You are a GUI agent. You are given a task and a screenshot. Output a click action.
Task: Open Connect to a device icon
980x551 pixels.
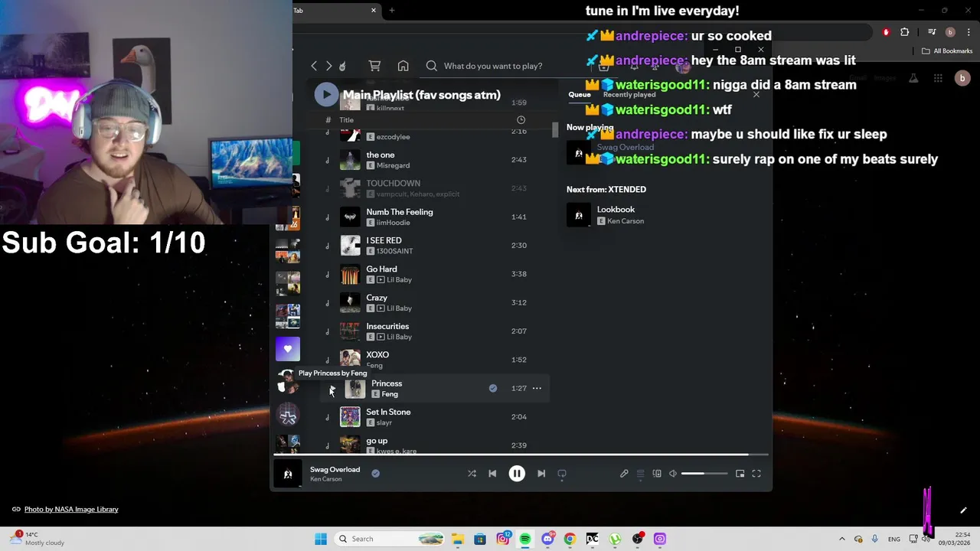(x=657, y=474)
